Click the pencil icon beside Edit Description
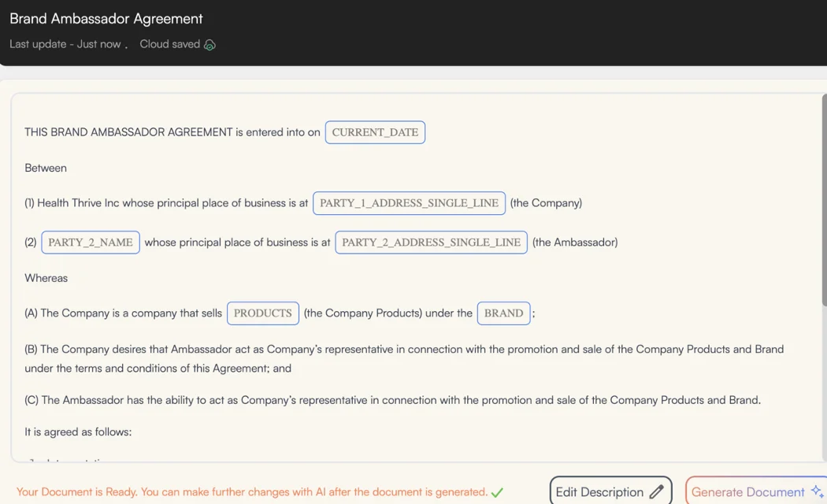The image size is (827, 504). point(656,492)
